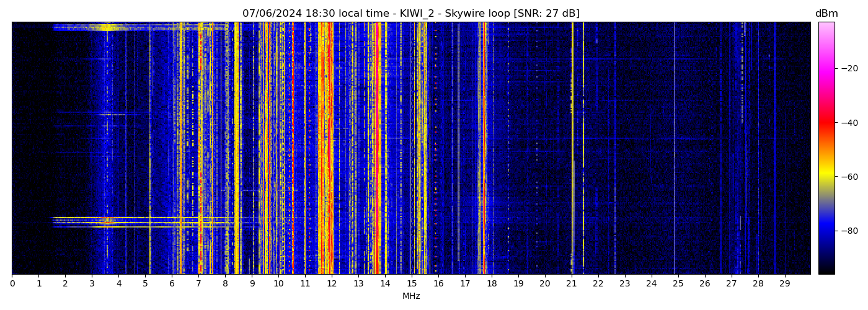868x310 pixels.
Task: Click the strong red signal band near 13.7 MHz
Action: [378, 149]
